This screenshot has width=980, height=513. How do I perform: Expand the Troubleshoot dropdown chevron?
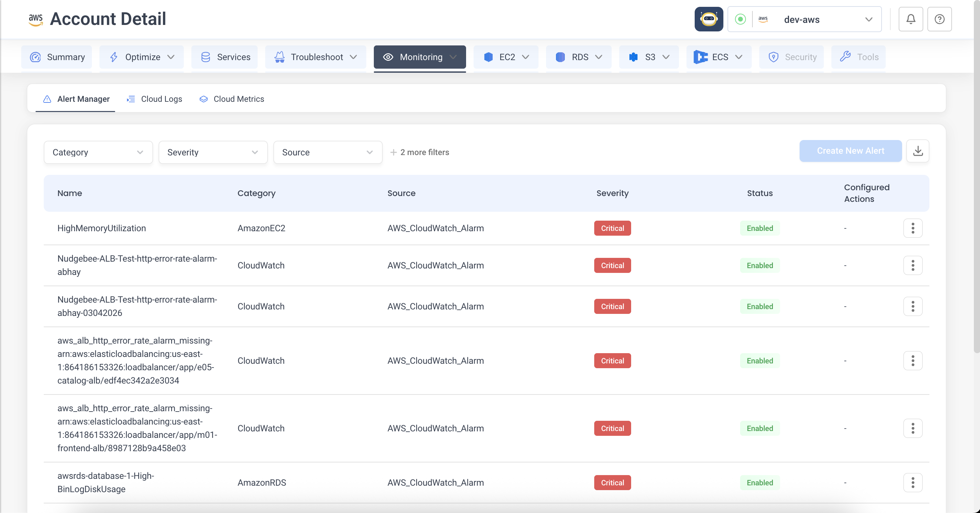pyautogui.click(x=353, y=57)
